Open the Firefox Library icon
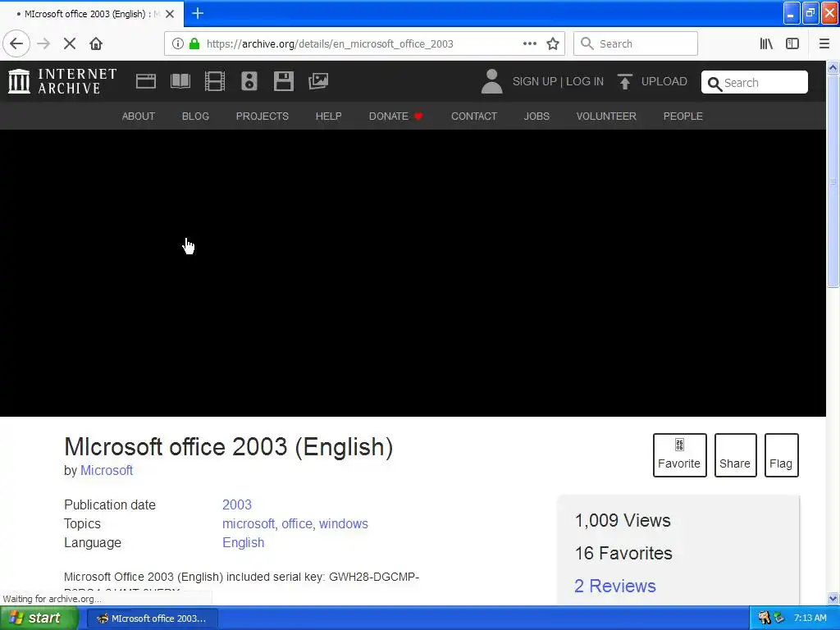Screen dimensions: 840x630 coord(766,43)
